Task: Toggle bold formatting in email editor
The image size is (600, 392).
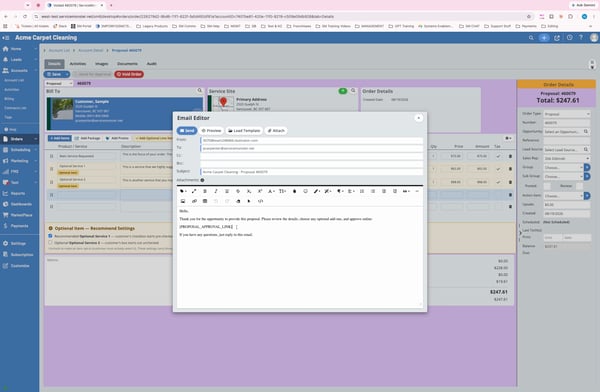Action: [x=205, y=191]
